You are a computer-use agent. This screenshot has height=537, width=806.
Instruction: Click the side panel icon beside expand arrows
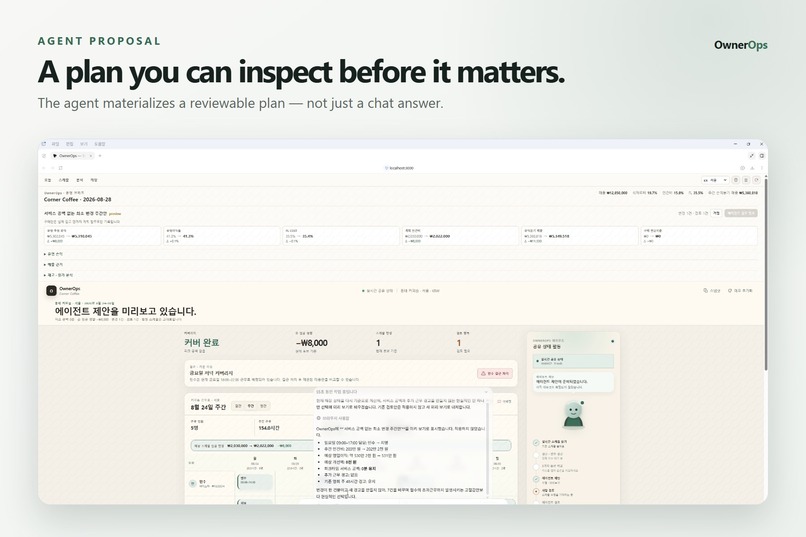(761, 156)
